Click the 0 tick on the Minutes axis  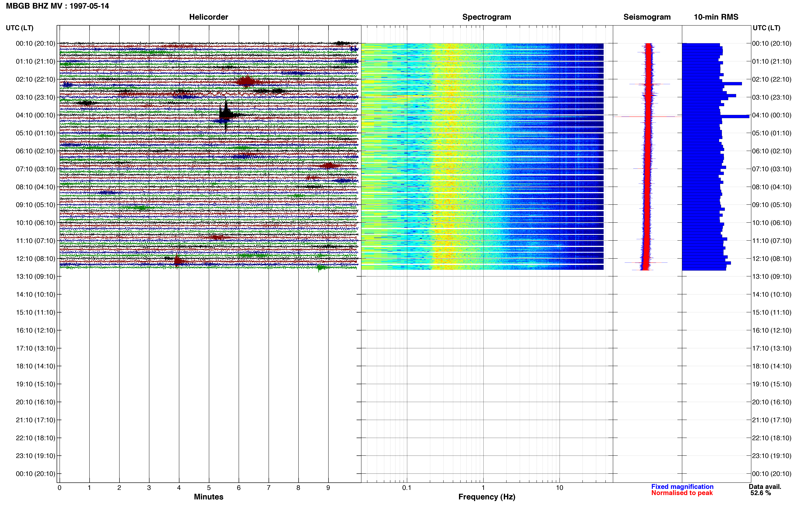click(59, 487)
